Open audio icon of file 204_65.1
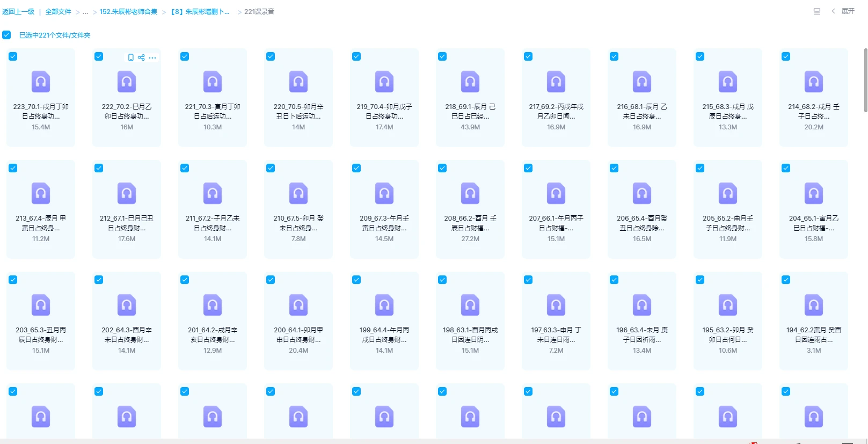 814,193
